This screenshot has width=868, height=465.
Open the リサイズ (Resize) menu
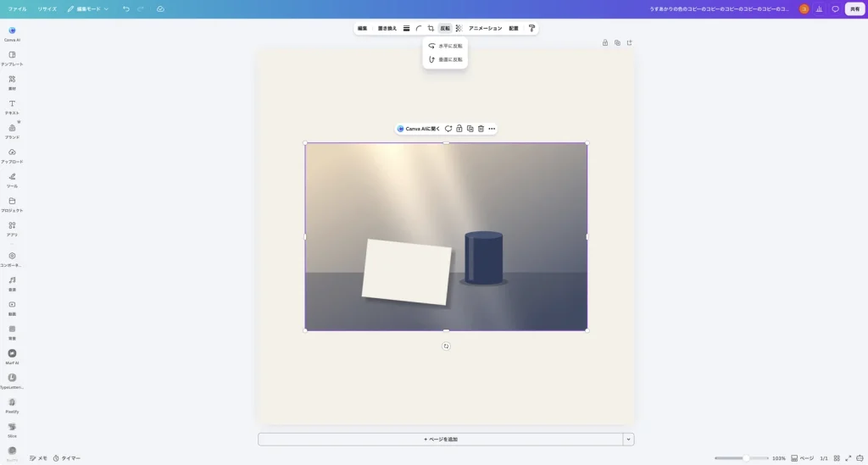click(47, 8)
